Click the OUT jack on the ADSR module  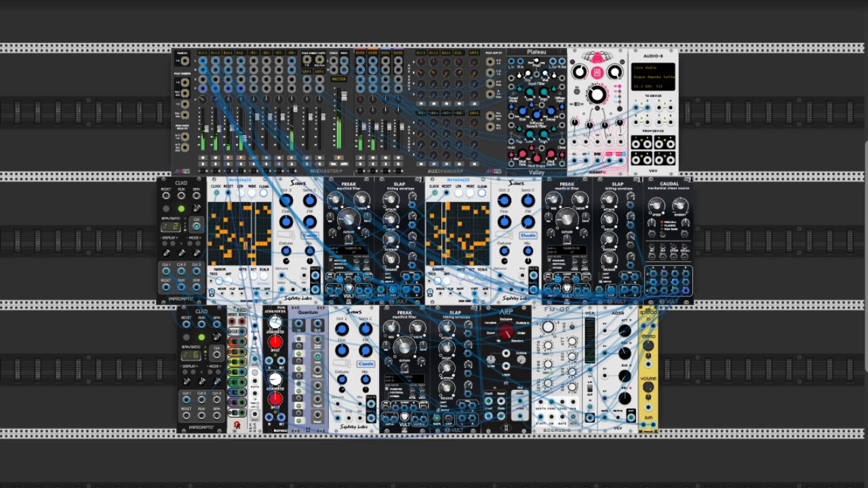[x=631, y=418]
